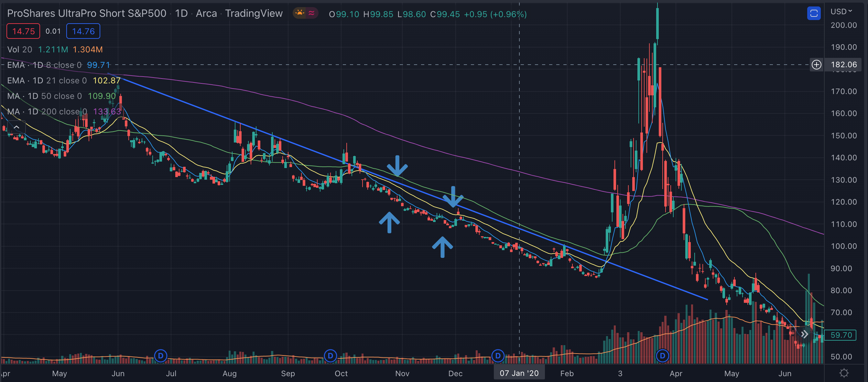Image resolution: width=868 pixels, height=382 pixels.
Task: Click the blue 14.76 buy price button
Action: [83, 31]
